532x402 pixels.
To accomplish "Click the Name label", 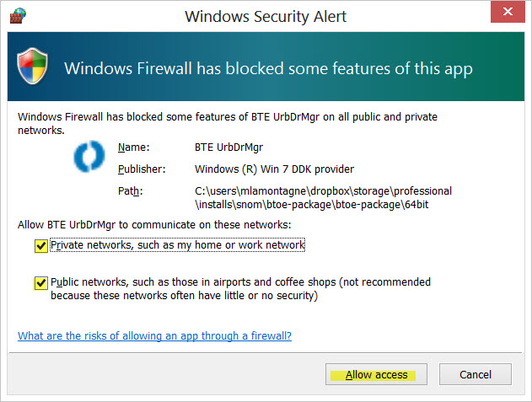I will tap(134, 147).
